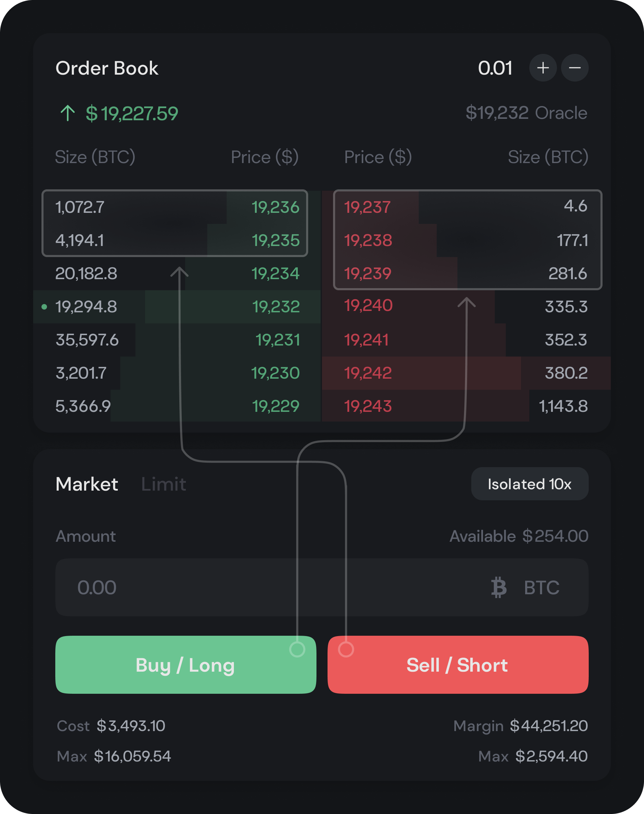Click the circle handle on Sell / Short
The image size is (644, 814).
pyautogui.click(x=346, y=649)
